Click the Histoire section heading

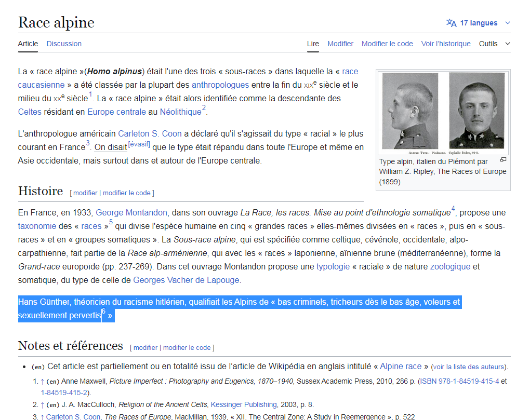[41, 191]
